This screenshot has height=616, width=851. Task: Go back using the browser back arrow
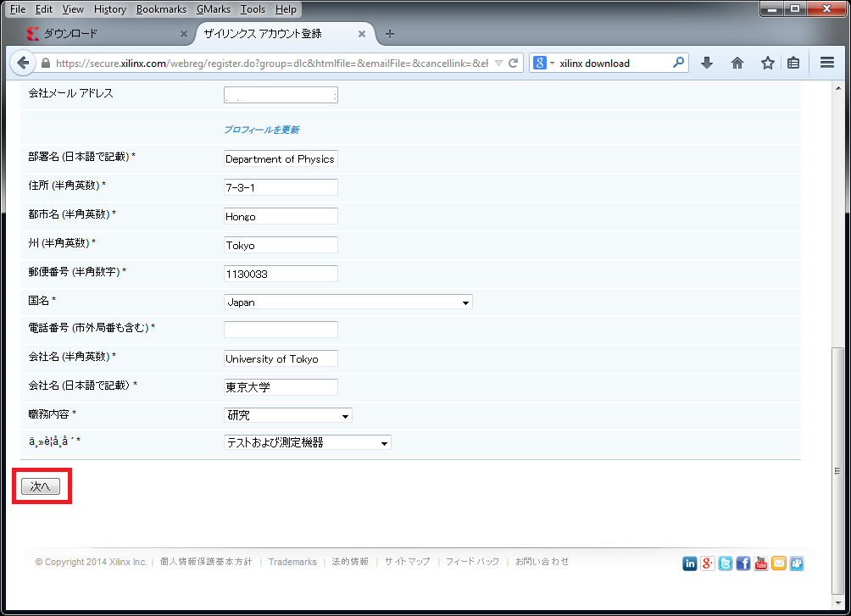tap(23, 63)
